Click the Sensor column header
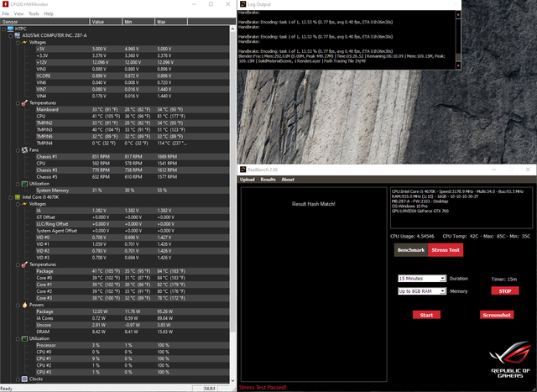 point(44,22)
